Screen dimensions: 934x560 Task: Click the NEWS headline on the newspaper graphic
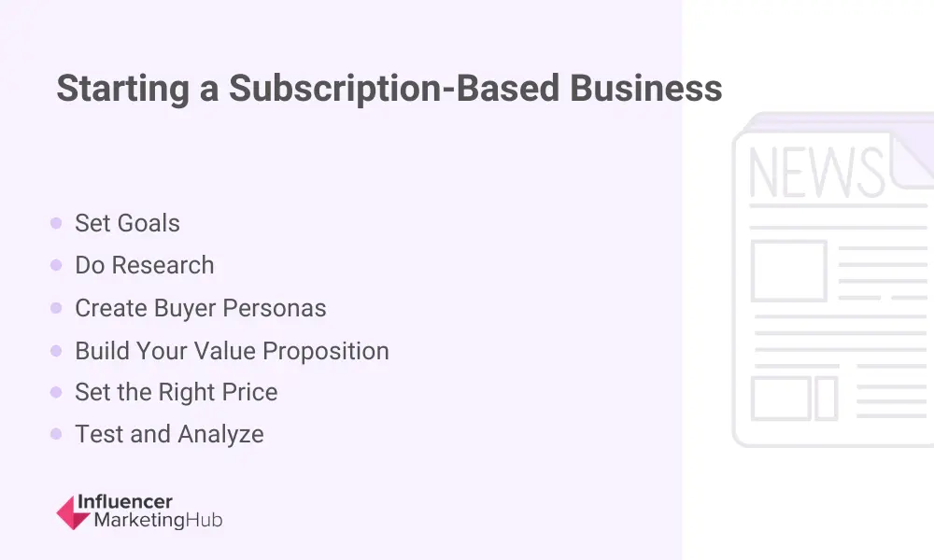pyautogui.click(x=815, y=174)
